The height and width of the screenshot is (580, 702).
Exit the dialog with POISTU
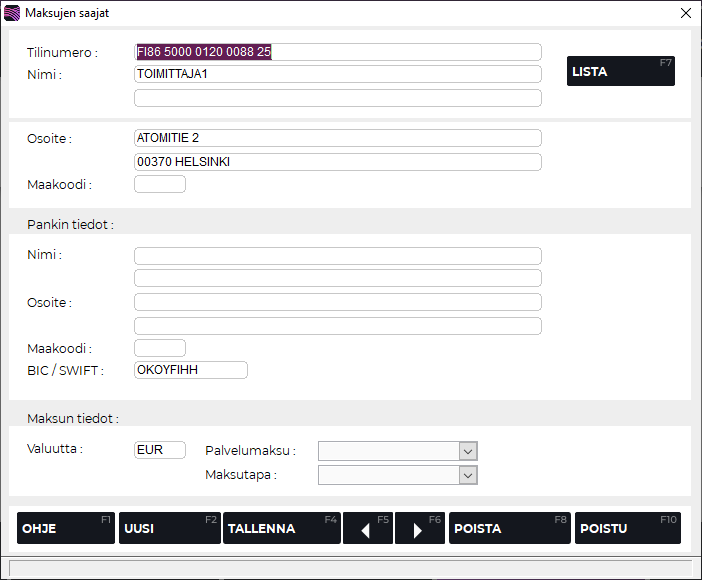(627, 528)
